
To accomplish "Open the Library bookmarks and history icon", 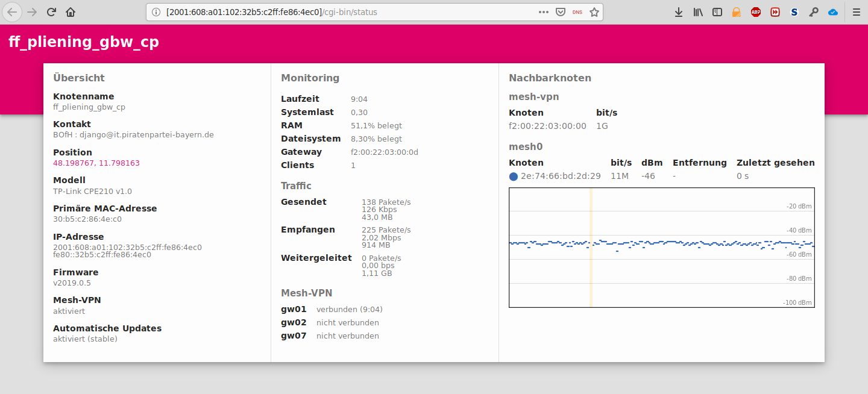I will coord(698,12).
